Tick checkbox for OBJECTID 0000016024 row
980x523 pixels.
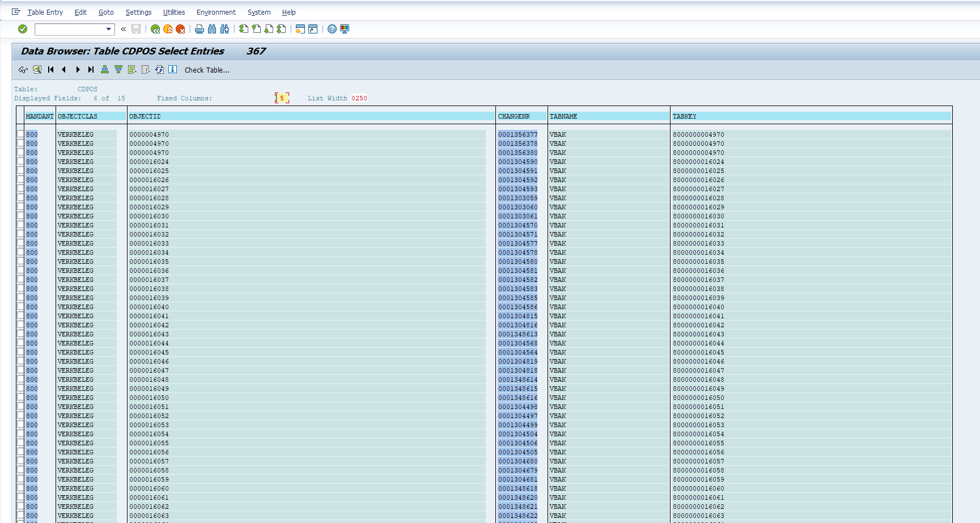point(21,162)
